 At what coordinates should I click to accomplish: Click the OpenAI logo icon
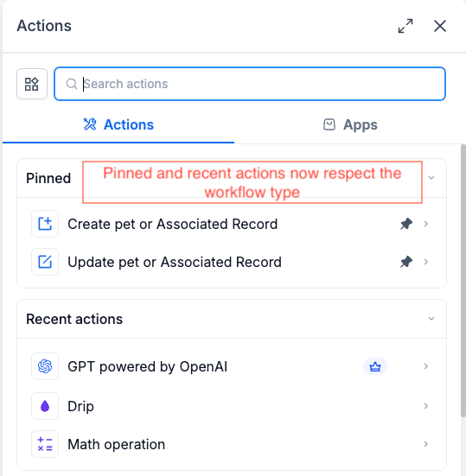tap(45, 366)
